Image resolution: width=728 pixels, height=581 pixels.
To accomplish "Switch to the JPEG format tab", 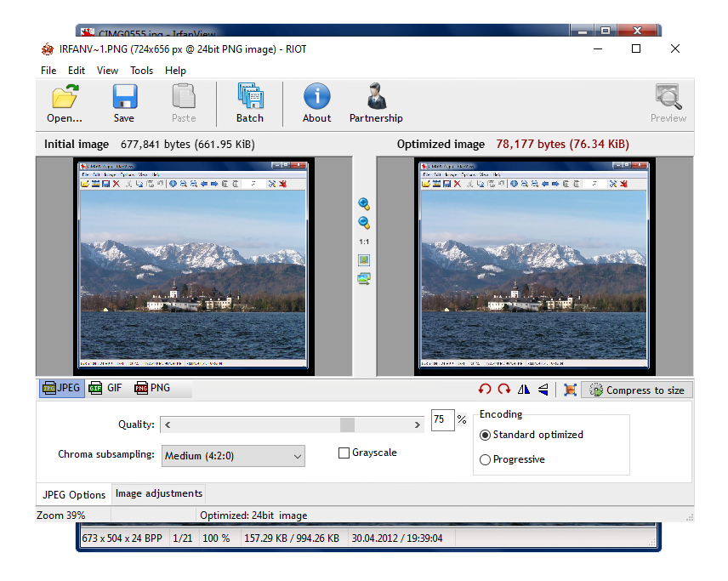I will tap(62, 388).
